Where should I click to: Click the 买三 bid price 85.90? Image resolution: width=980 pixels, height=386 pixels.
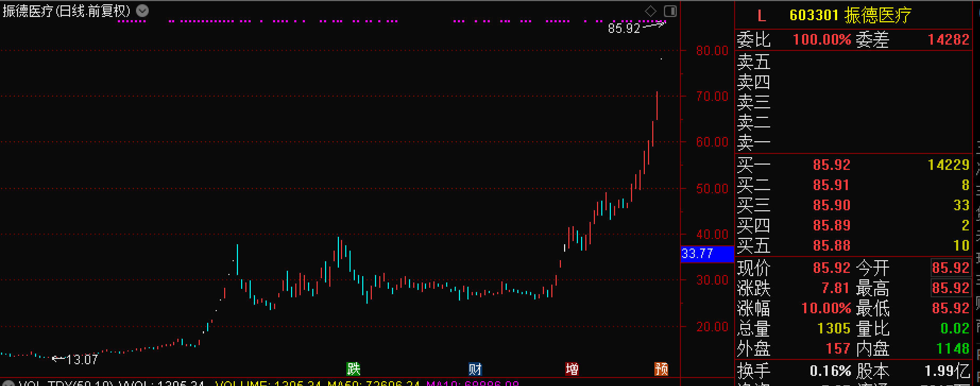pos(831,205)
